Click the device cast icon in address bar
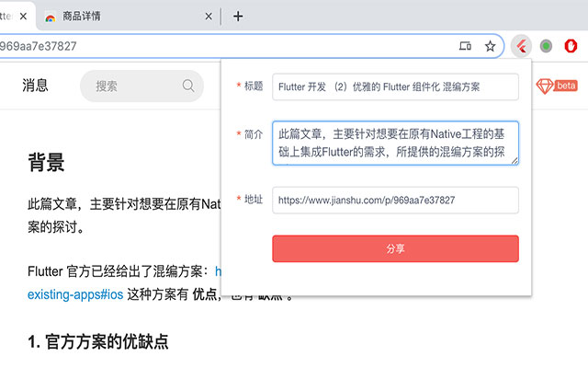Viewport: 588px width, 368px height. [465, 46]
